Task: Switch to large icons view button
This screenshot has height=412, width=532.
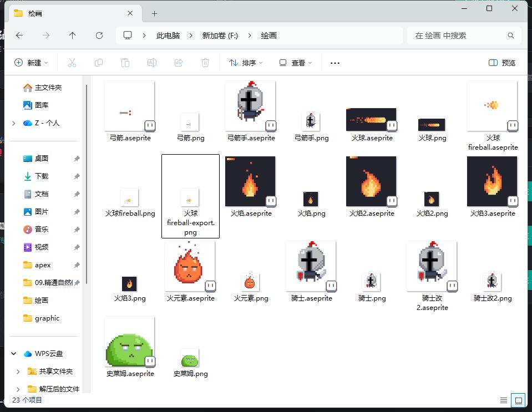Action: pos(519,400)
